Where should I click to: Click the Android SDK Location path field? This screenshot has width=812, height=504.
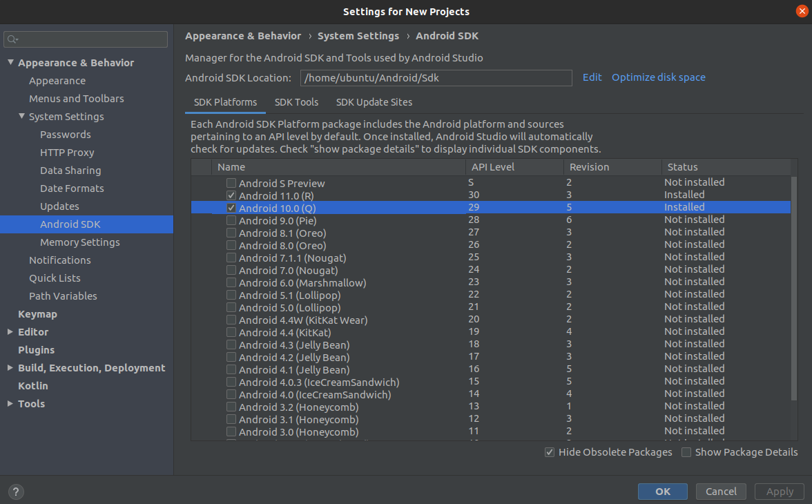[436, 78]
